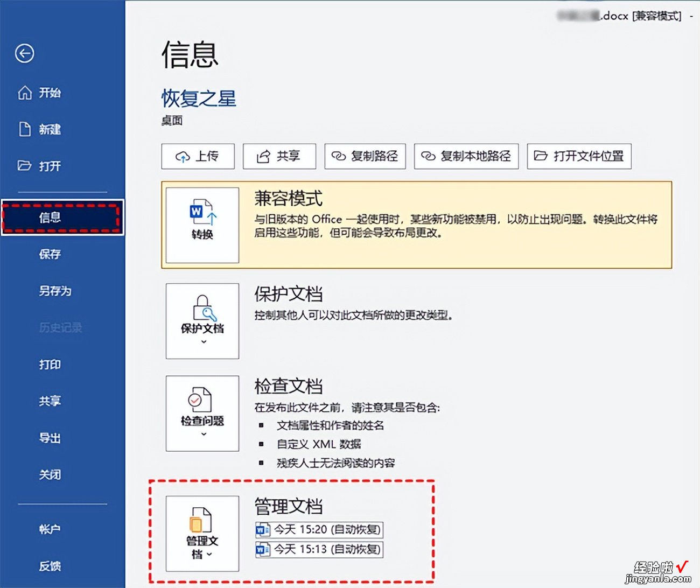Open the 今天 15:13 (自动恢复) version
This screenshot has width=700, height=588.
click(x=319, y=550)
